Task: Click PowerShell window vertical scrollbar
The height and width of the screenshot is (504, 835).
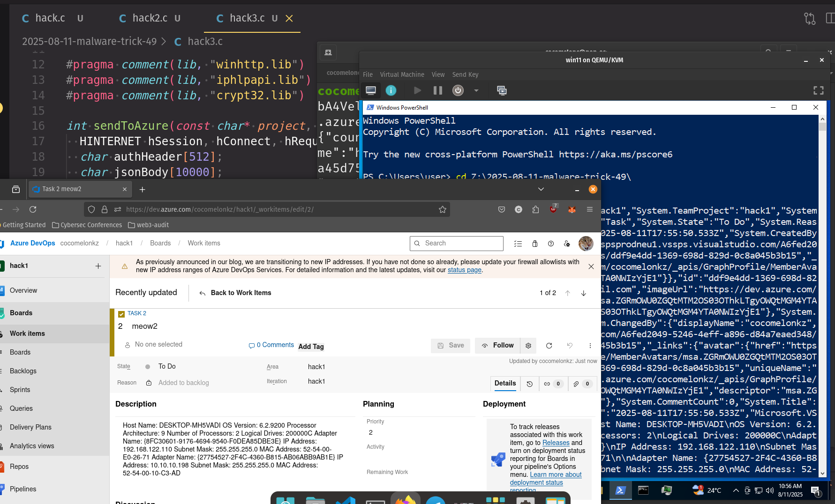Action: 822,296
